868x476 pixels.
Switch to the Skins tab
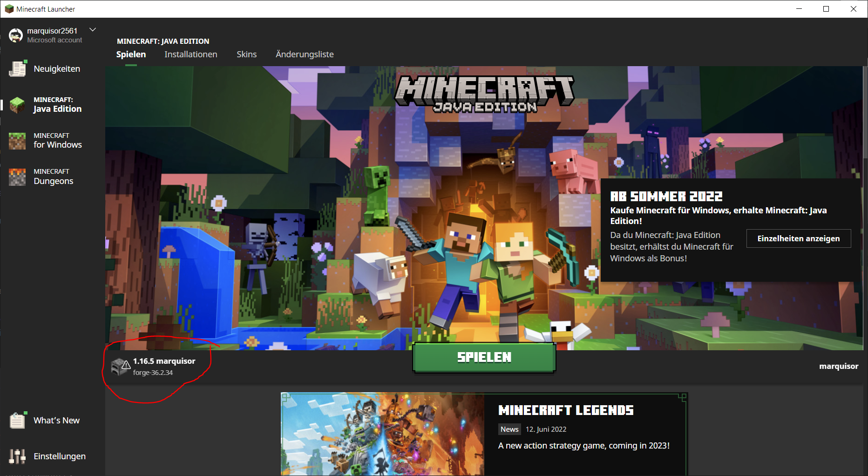(247, 54)
